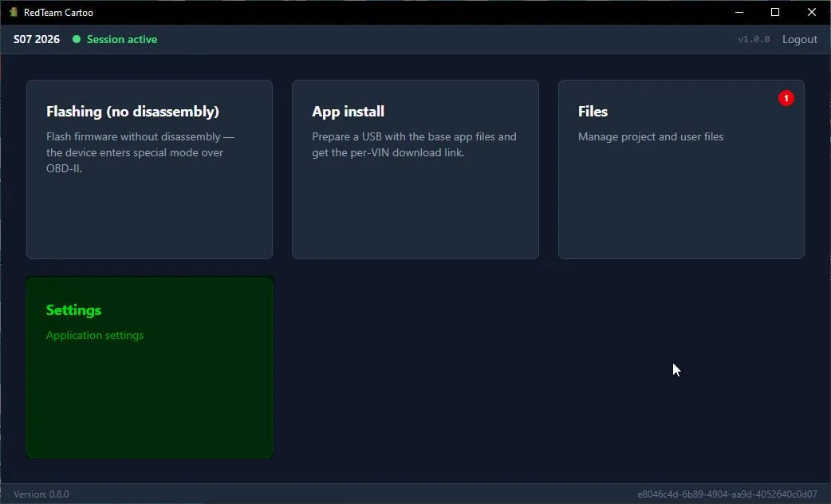Open the Files card
The width and height of the screenshot is (831, 504).
coord(681,169)
